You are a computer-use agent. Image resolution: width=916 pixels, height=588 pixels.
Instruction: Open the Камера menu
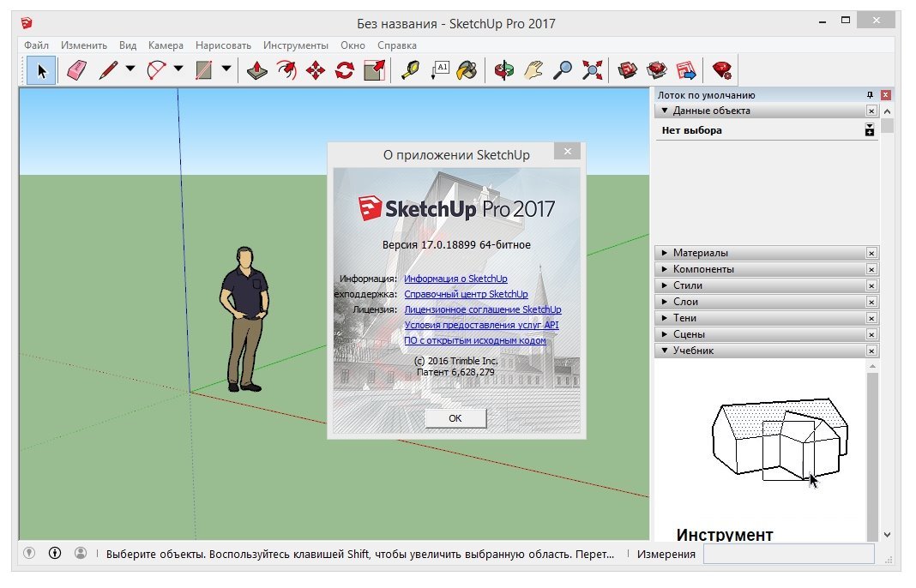tap(166, 45)
